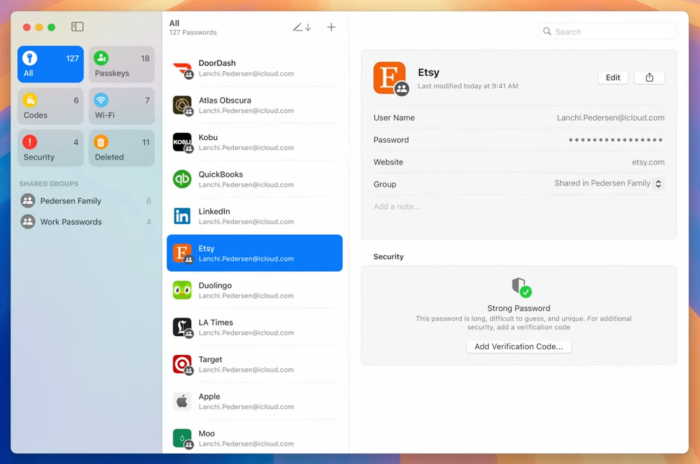Click Add Verification Code button
This screenshot has width=700, height=464.
519,347
